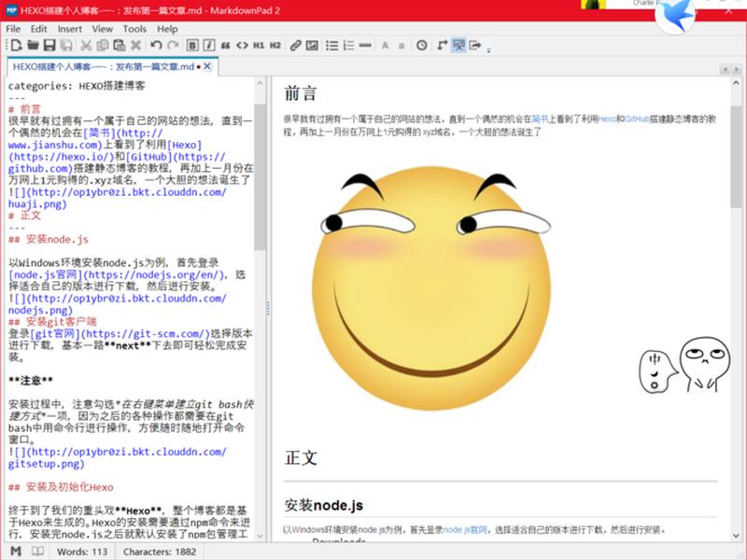This screenshot has width=747, height=560.
Task: Click the editor scrollbar down arrow
Action: [x=260, y=536]
